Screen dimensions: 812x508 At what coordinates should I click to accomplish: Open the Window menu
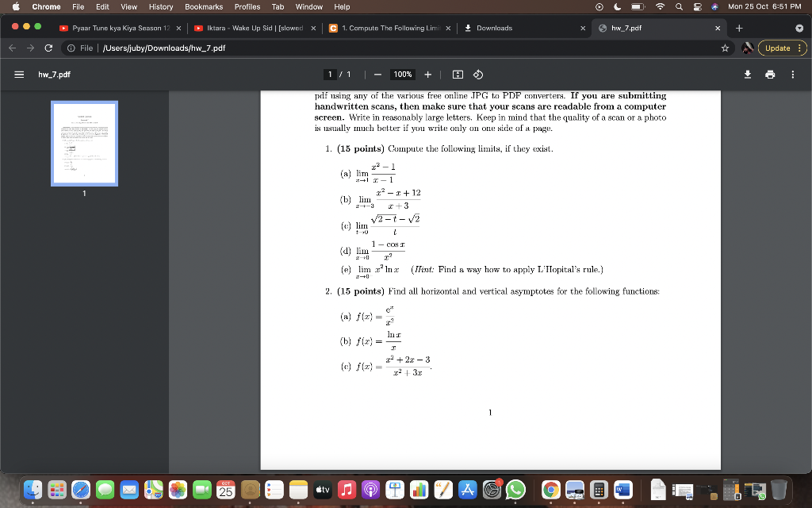pyautogui.click(x=309, y=6)
